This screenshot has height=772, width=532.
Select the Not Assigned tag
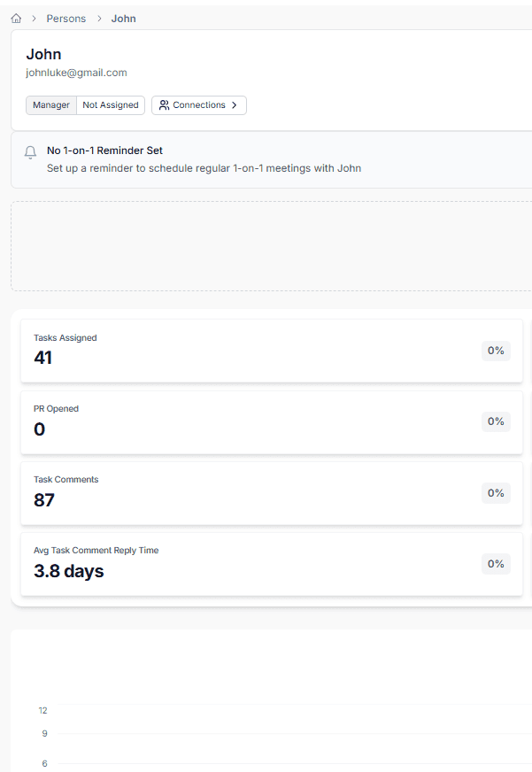click(111, 104)
